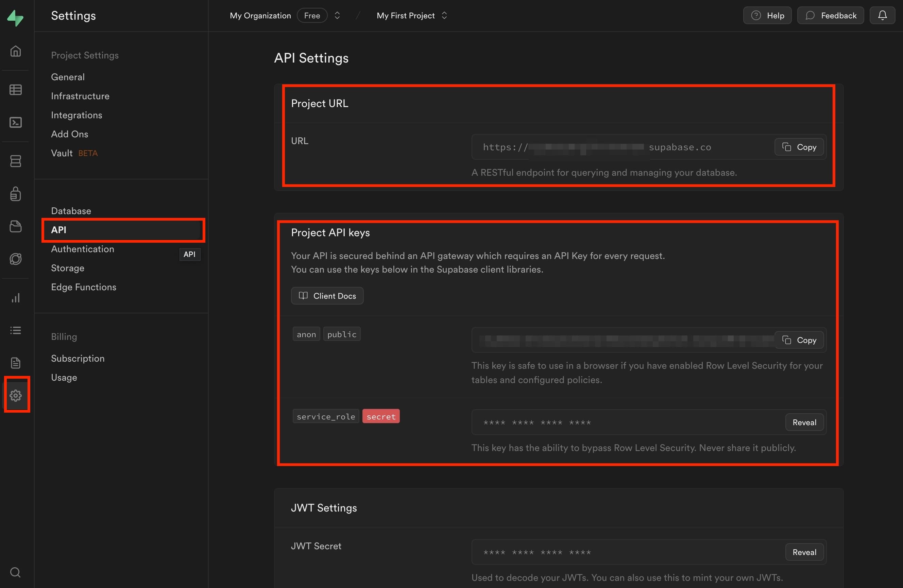The image size is (903, 588).
Task: Select Add Ons settings
Action: 70,134
